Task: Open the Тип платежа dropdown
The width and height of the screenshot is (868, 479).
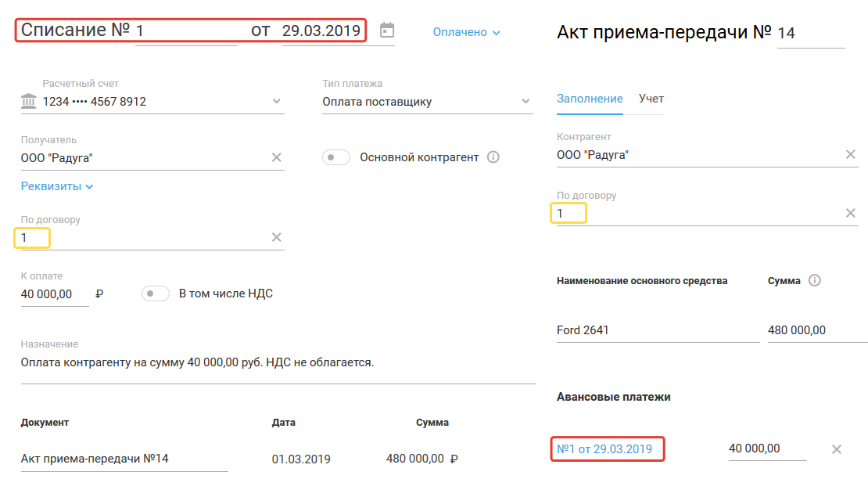Action: 525,101
